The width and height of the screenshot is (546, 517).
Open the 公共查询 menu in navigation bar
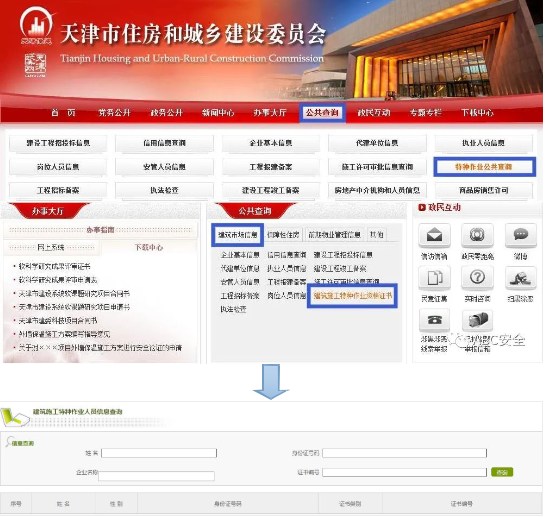pos(322,112)
